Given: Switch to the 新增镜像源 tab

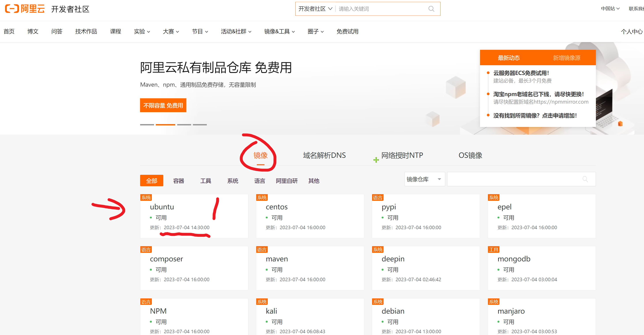Looking at the screenshot, I should point(567,58).
